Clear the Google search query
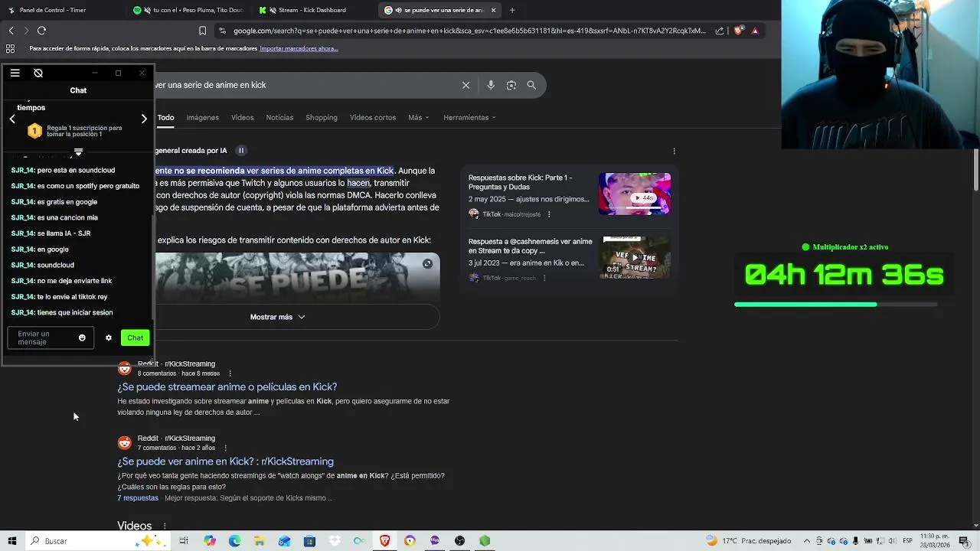The height and width of the screenshot is (551, 980). point(465,85)
